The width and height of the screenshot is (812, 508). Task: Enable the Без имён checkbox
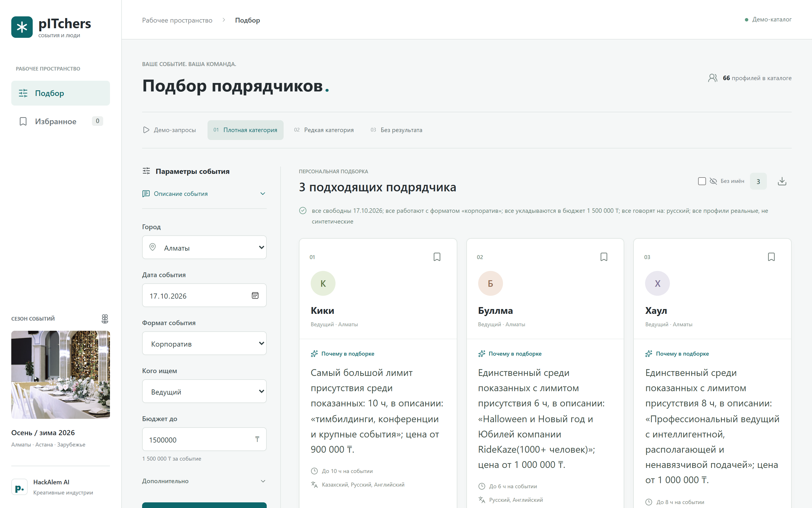(x=702, y=181)
